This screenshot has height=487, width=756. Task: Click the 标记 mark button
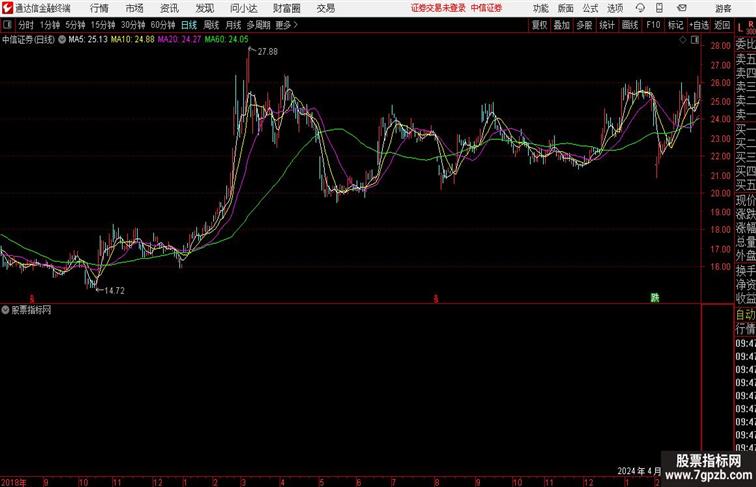click(x=675, y=25)
